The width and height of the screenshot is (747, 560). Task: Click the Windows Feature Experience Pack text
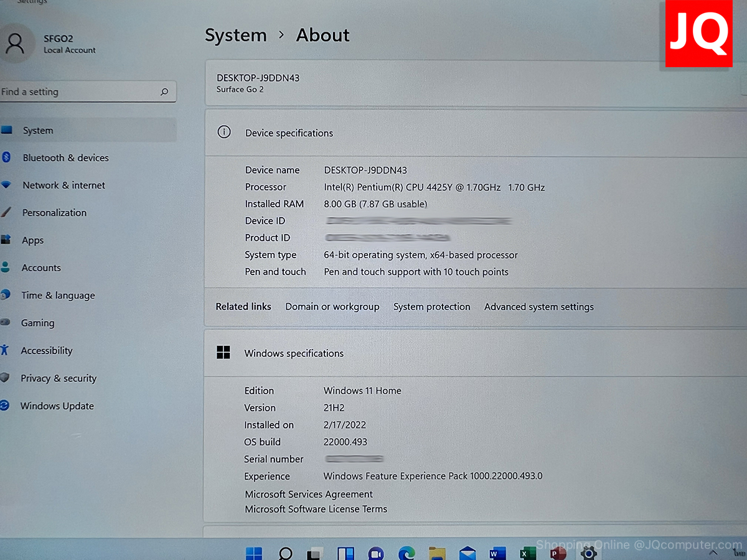pyautogui.click(x=433, y=476)
